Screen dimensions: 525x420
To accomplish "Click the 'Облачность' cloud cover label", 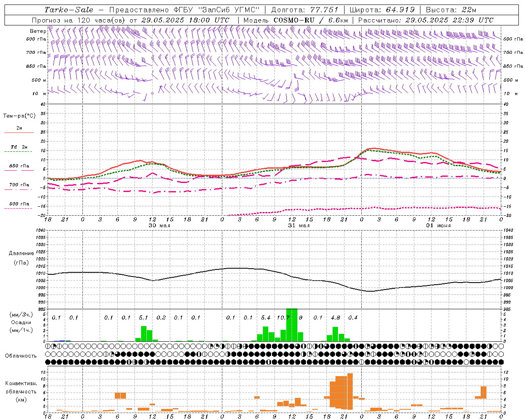I will pos(21,356).
